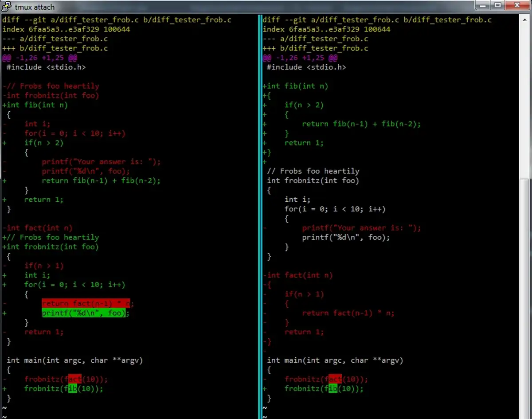
Task: Click the 'int fib(int n)' added line in right pane
Action: point(295,86)
